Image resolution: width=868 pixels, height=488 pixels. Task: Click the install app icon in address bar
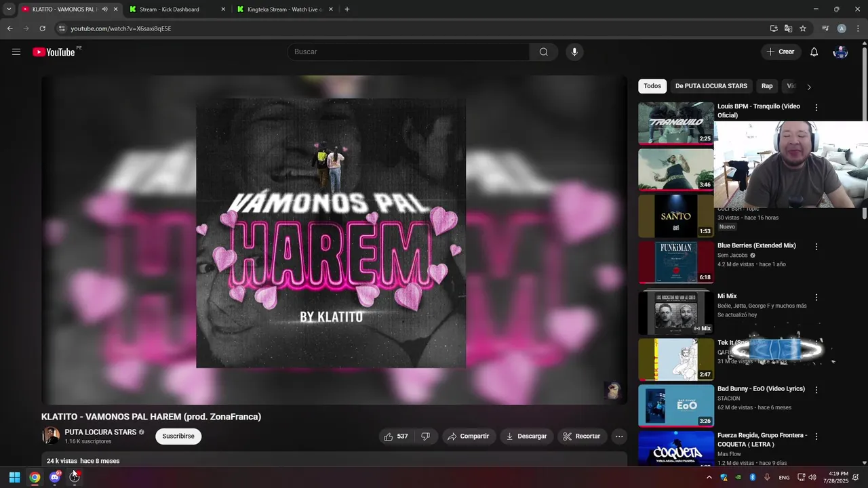(x=774, y=28)
